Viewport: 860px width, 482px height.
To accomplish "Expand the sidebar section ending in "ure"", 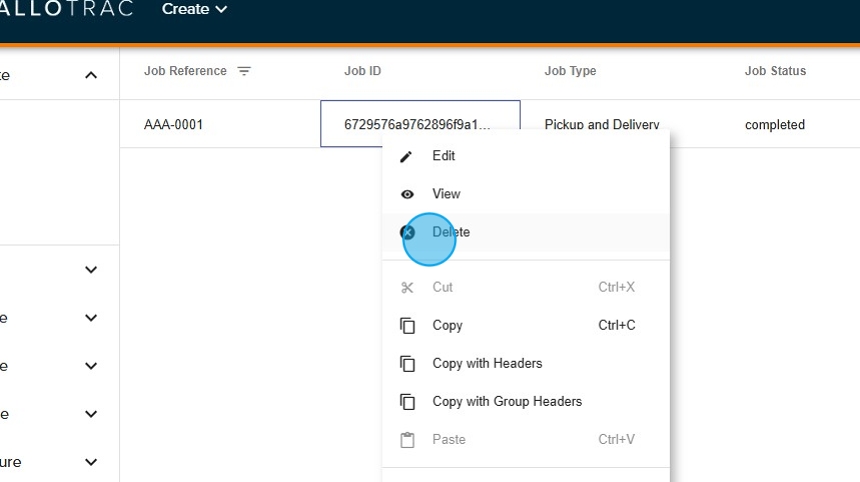I will pyautogui.click(x=91, y=462).
